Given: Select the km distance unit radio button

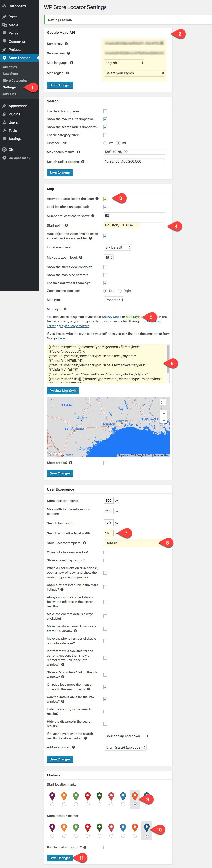Looking at the screenshot, I should click(x=105, y=143).
